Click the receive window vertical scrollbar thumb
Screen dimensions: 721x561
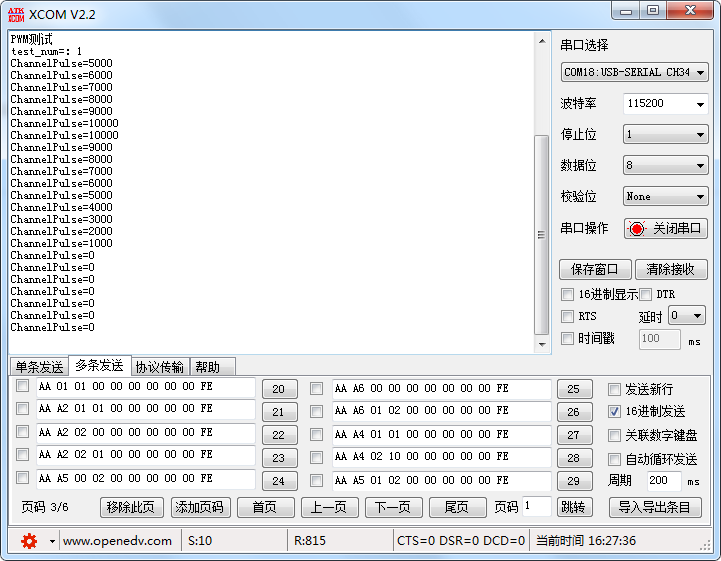tap(542, 235)
